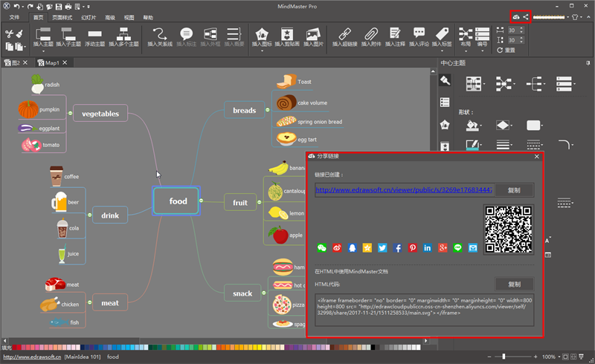Click the format painter brush icon
The width and height of the screenshot is (595, 364).
tap(20, 34)
